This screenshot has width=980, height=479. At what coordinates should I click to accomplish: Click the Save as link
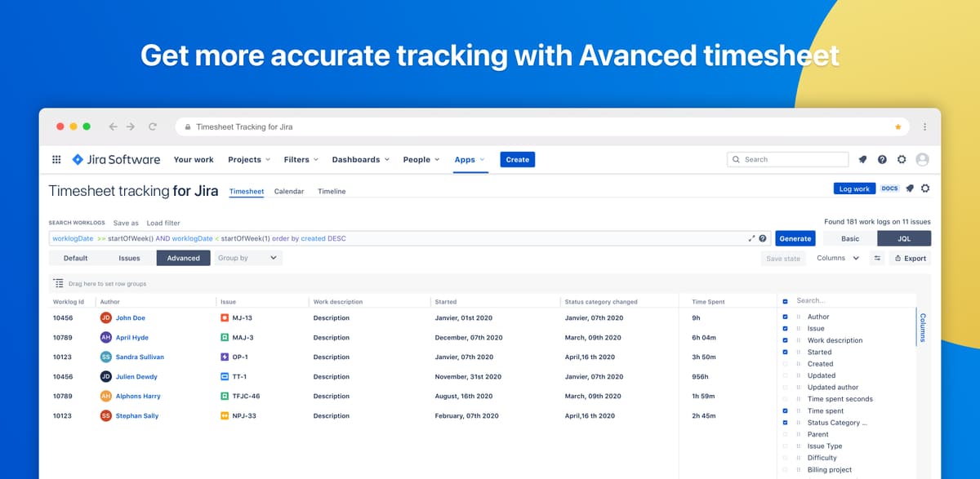(x=126, y=223)
